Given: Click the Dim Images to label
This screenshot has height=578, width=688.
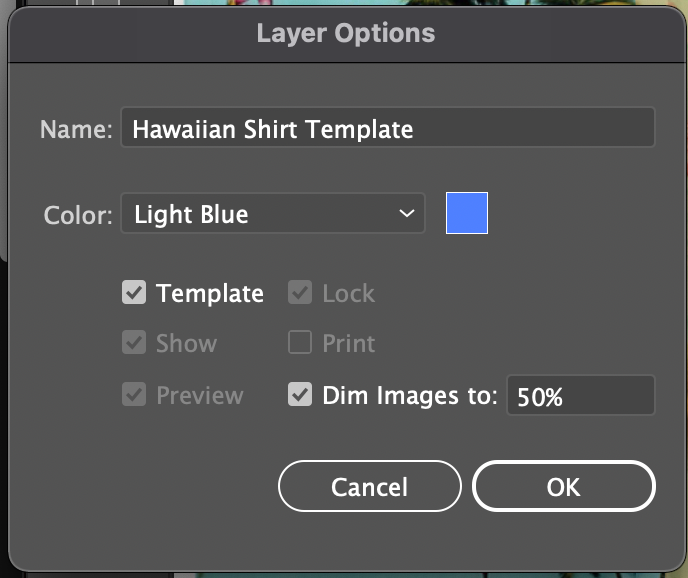Looking at the screenshot, I should 410,396.
